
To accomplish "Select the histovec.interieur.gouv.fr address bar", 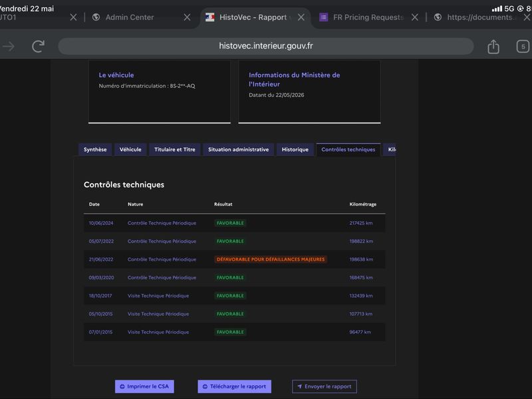I will point(265,46).
